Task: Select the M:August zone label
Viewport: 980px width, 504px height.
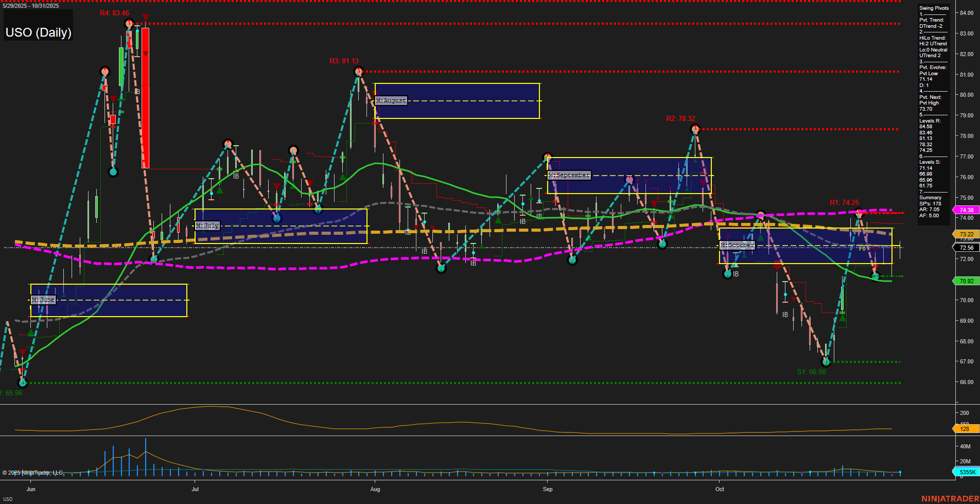Action: tap(390, 100)
